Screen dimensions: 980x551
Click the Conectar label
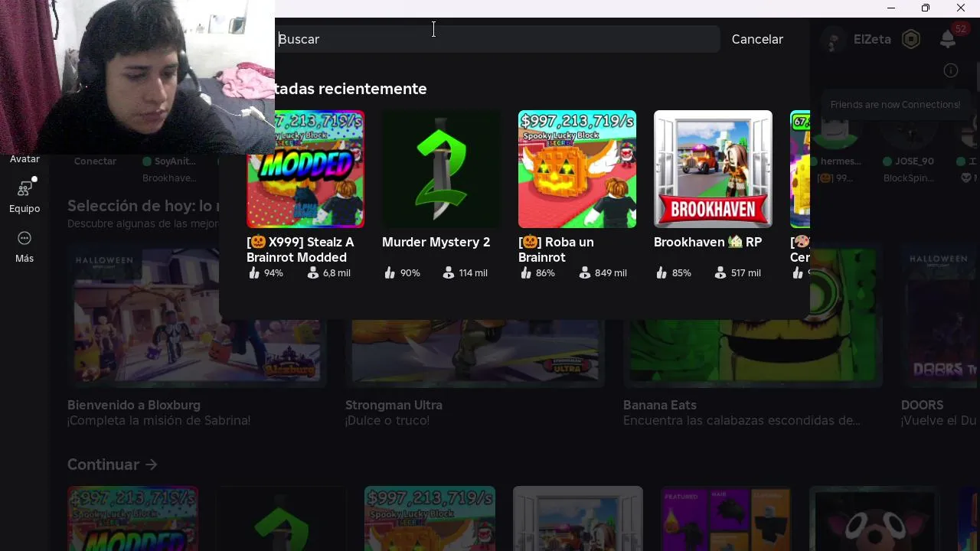[95, 161]
